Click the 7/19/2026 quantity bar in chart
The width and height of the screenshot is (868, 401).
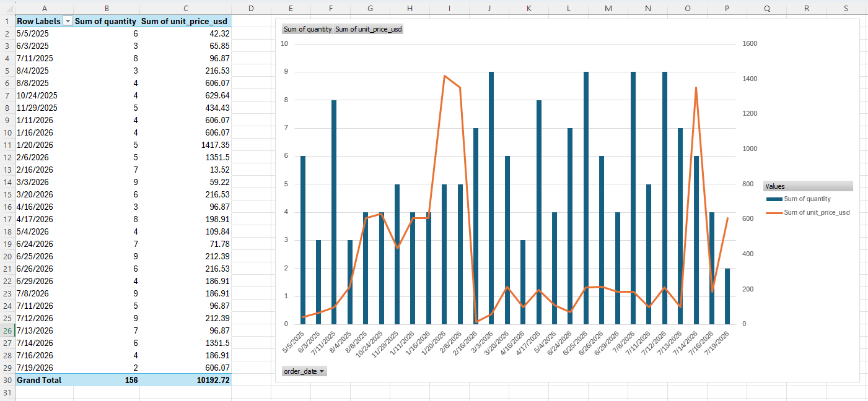727,296
